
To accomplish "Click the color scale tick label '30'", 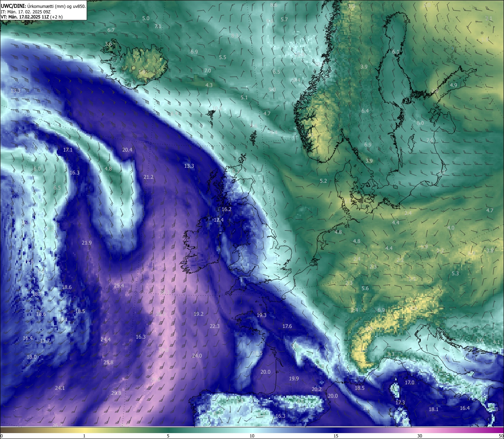I will click(420, 436).
